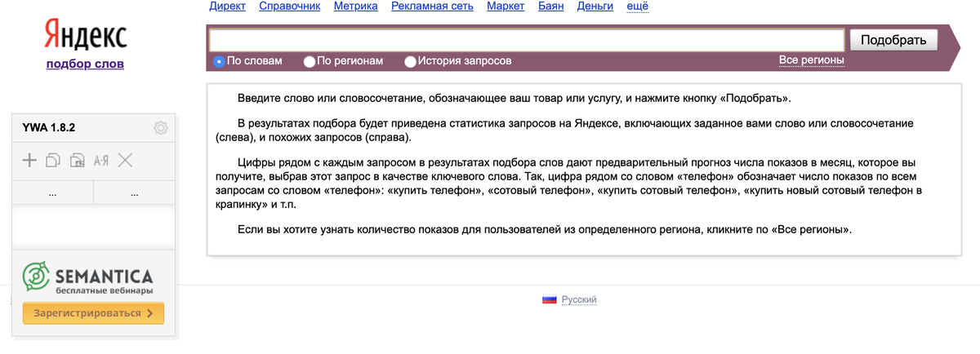Click the 'подбор слов' link
Screen dimensions: 980x354
coord(85,64)
